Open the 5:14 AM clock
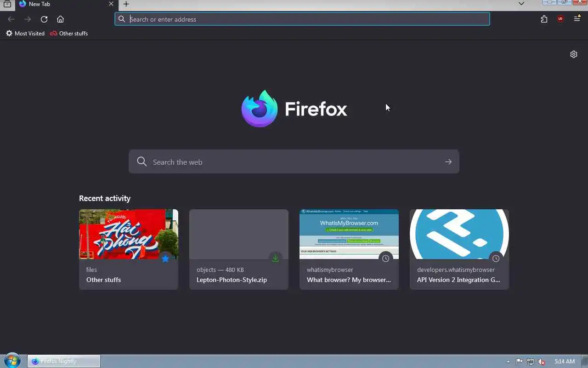 565,362
